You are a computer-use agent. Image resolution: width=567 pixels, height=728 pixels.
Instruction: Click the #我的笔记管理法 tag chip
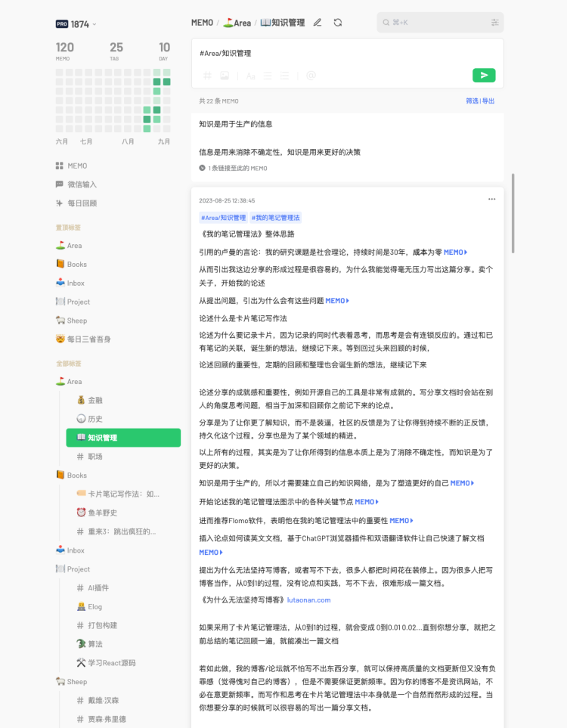click(276, 217)
